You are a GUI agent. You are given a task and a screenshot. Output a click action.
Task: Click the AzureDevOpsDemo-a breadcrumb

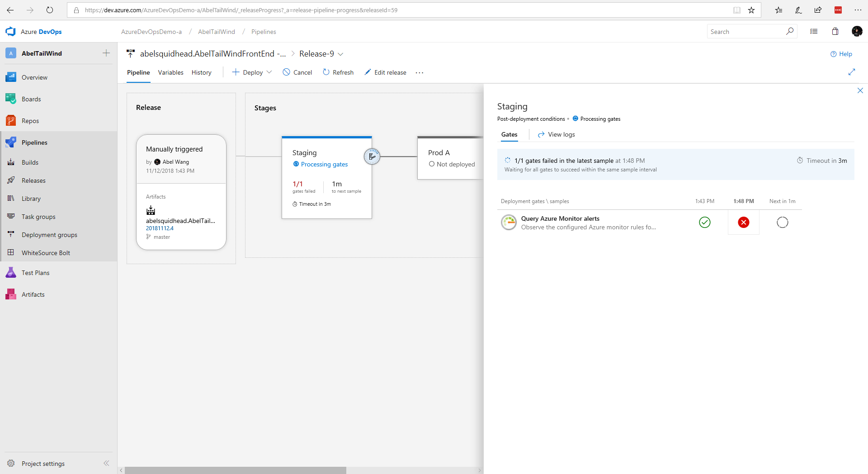click(151, 32)
